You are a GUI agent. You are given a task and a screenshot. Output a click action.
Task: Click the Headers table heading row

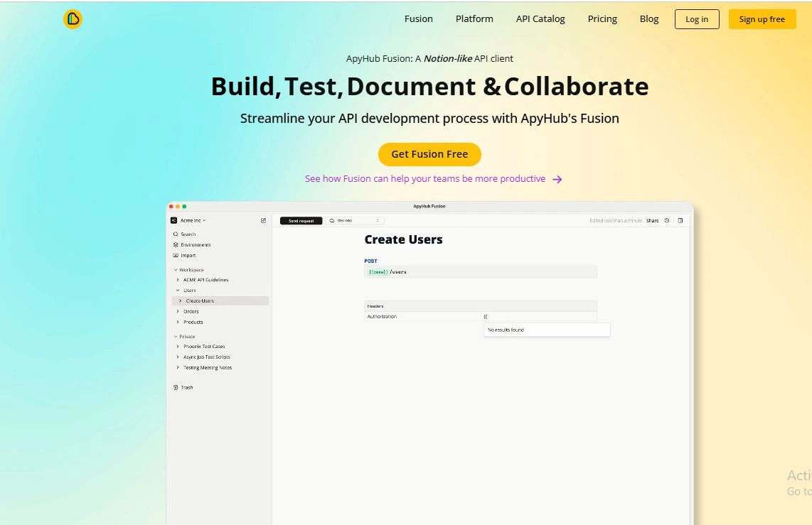coord(481,306)
